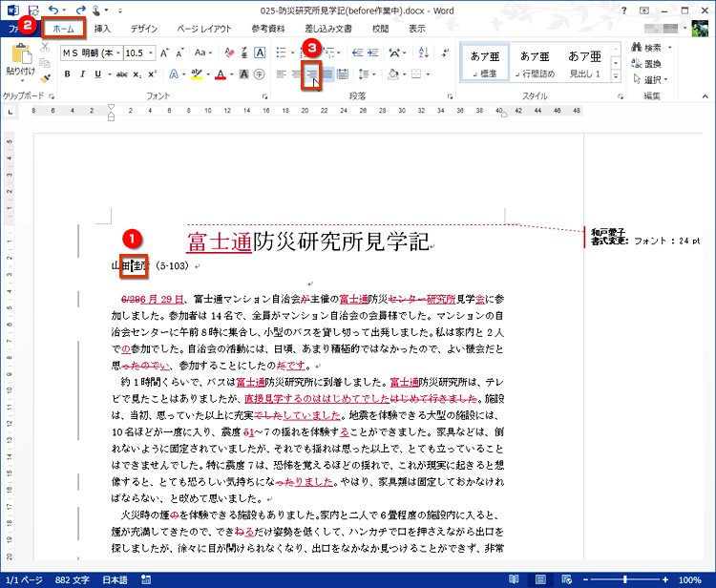The width and height of the screenshot is (716, 588).
Task: Click the 882 文字 word count
Action: (x=73, y=579)
